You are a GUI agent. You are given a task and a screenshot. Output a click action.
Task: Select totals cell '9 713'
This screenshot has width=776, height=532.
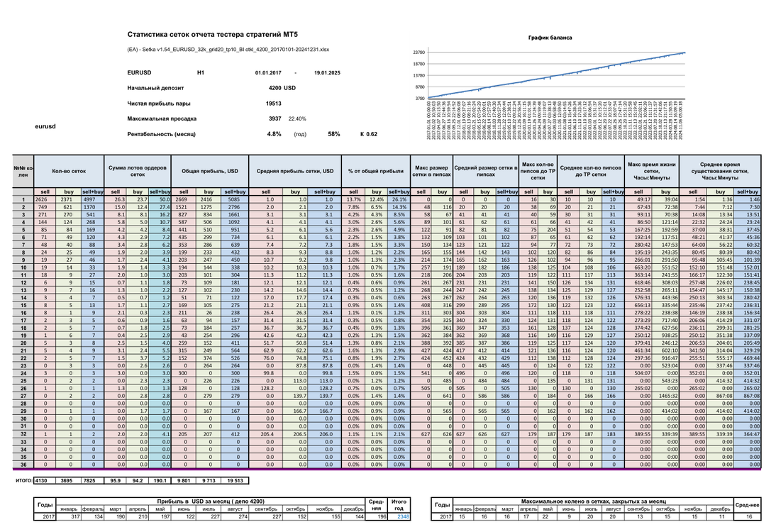209,480
